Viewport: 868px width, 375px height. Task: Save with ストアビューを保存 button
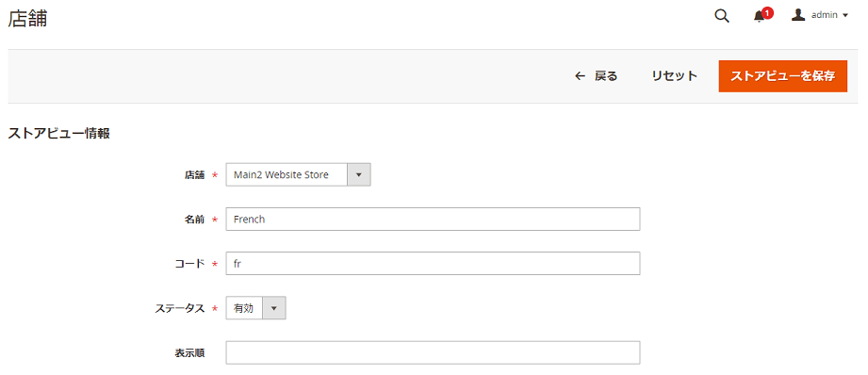pos(783,76)
